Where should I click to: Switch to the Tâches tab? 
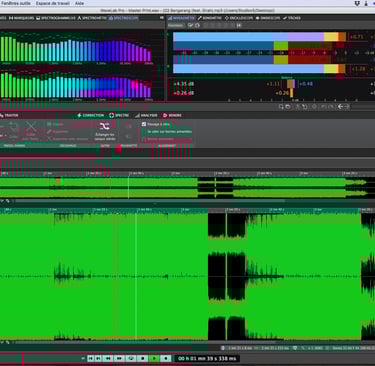[x=292, y=18]
